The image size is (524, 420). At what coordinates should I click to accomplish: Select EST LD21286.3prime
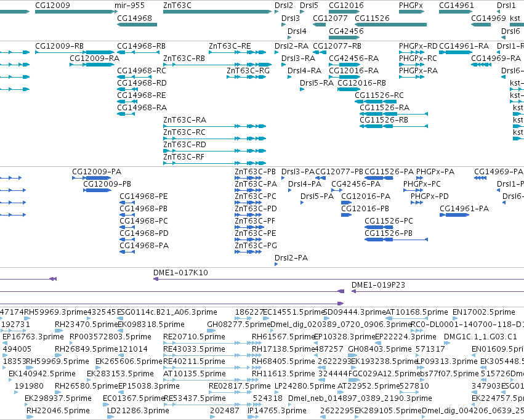[x=138, y=411]
